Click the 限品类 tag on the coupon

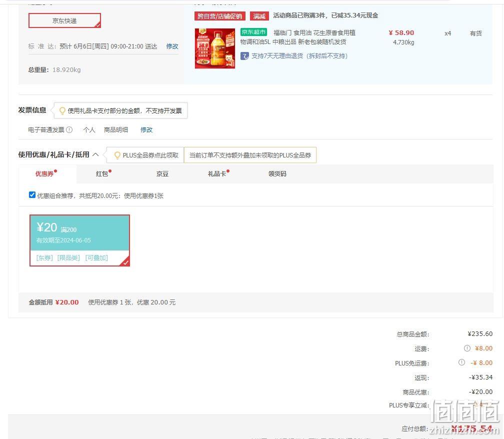[x=68, y=257]
